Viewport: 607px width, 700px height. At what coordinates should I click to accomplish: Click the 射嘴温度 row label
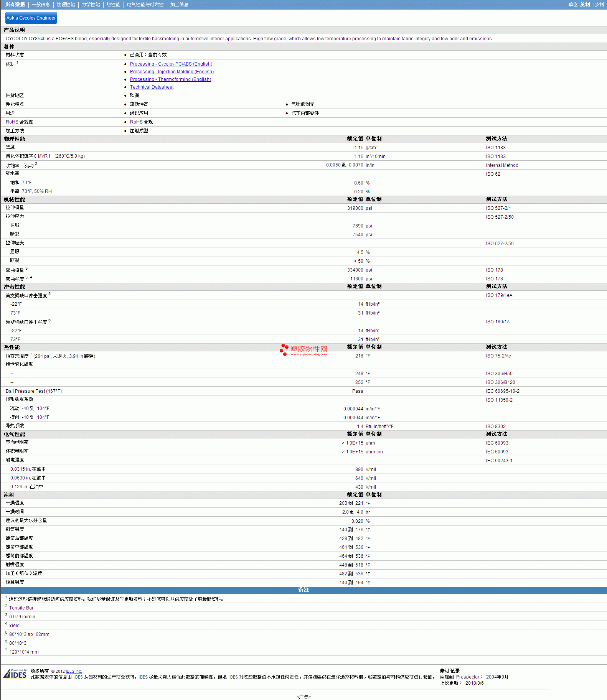pyautogui.click(x=15, y=565)
